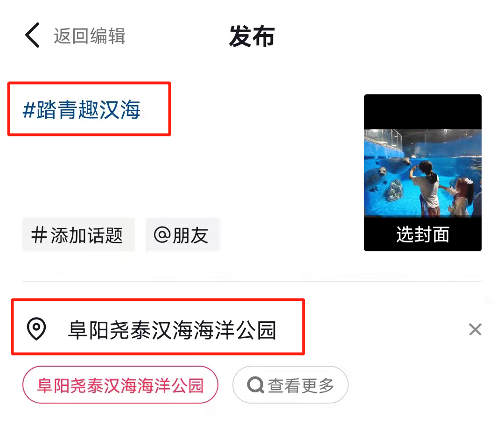Click the 查看更多 see more button
Image resolution: width=504 pixels, height=426 pixels.
pos(290,385)
